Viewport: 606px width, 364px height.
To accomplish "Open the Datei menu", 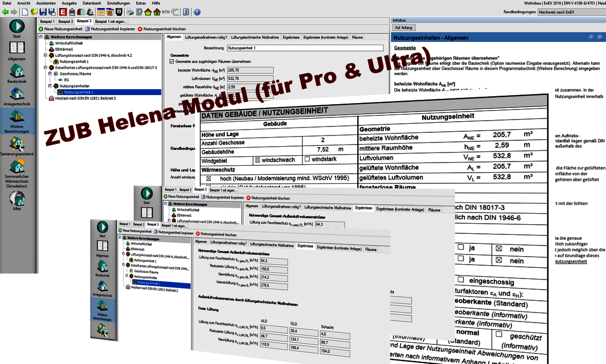I will point(7,3).
